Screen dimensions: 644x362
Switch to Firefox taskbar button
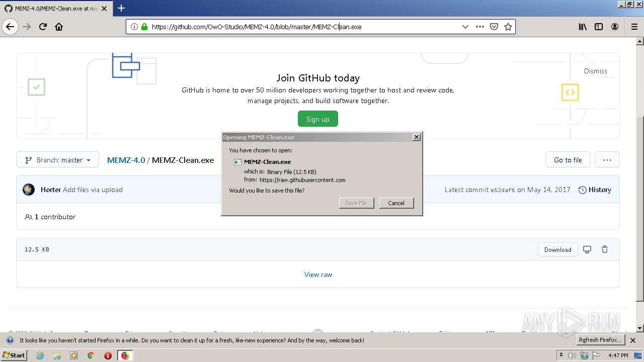125,355
